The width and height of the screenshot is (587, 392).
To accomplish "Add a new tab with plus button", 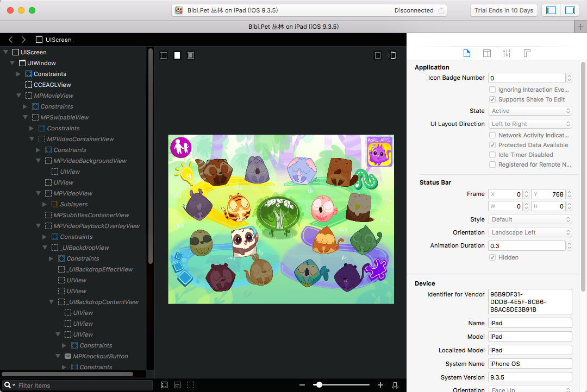I will click(x=580, y=27).
